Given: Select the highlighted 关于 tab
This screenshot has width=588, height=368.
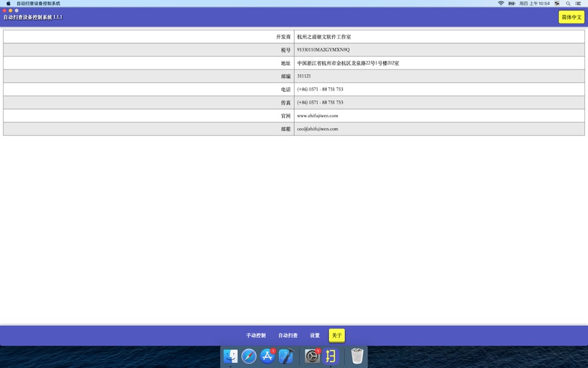Looking at the screenshot, I should [337, 335].
